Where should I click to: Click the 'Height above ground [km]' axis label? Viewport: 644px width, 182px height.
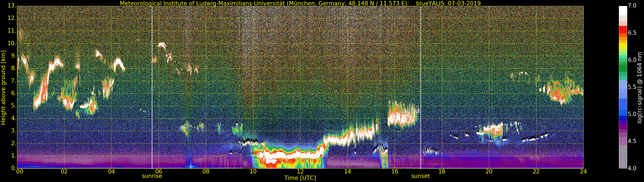(x=3, y=88)
